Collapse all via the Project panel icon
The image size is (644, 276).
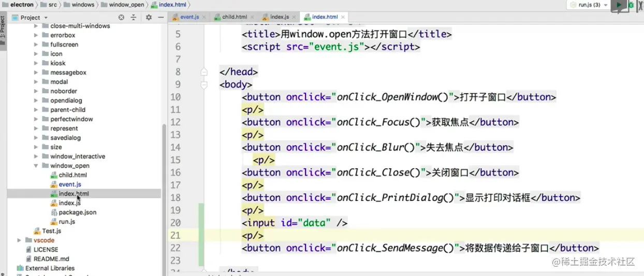click(x=133, y=17)
